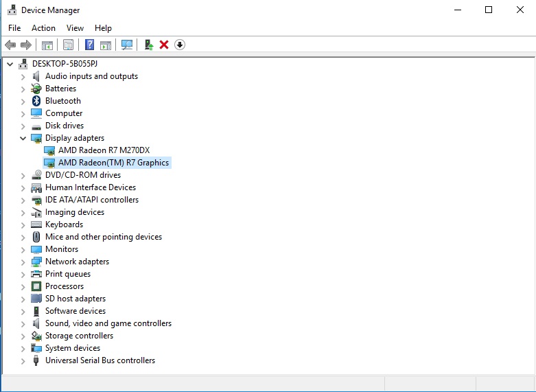Click the Update driver software icon
This screenshot has height=392, width=536.
click(x=149, y=45)
